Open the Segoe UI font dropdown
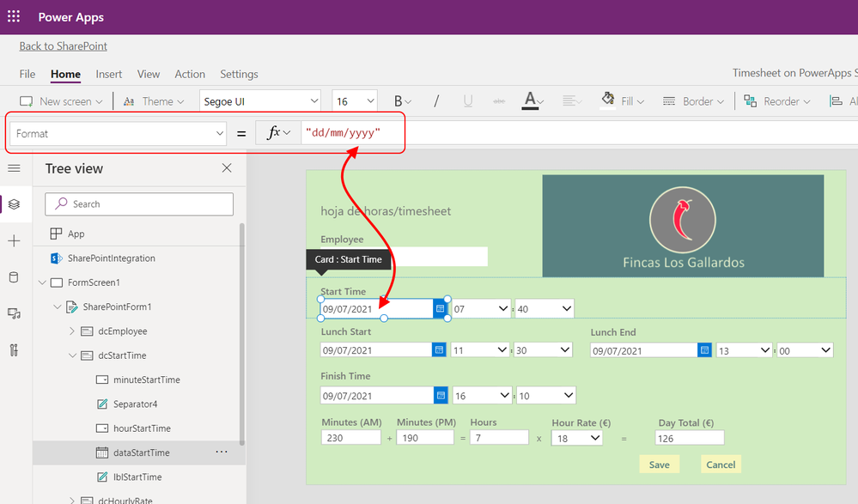 [260, 101]
